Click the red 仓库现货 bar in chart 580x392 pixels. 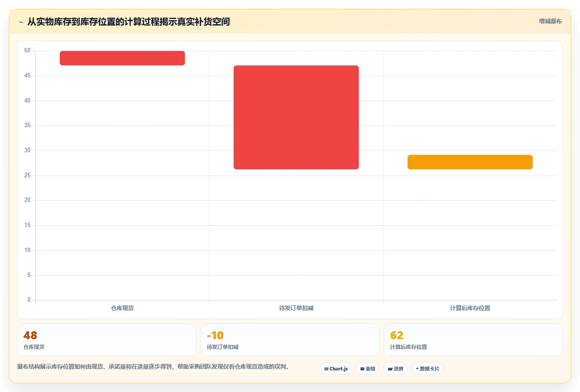pos(122,58)
